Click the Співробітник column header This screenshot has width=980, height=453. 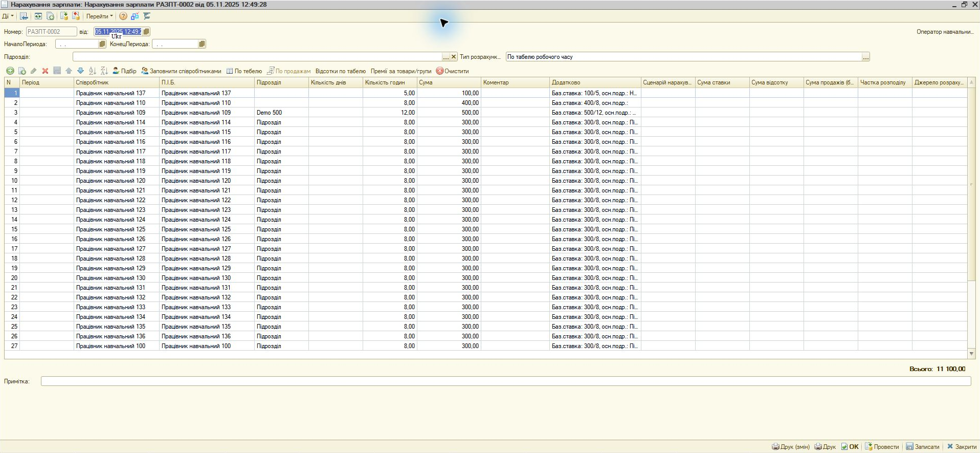click(x=117, y=82)
